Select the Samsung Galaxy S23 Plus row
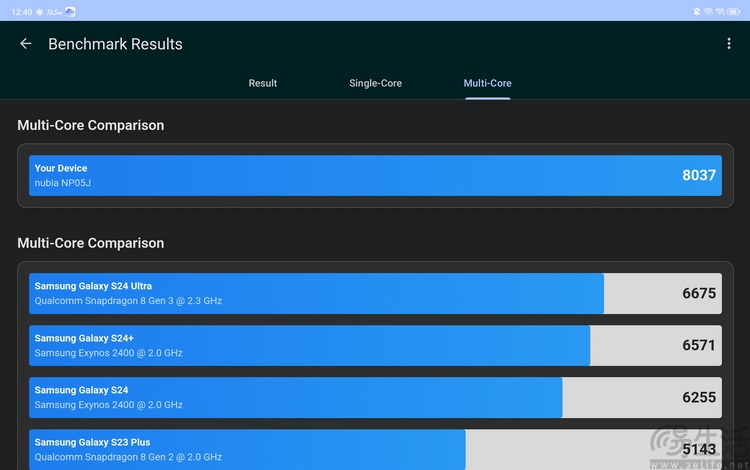The width and height of the screenshot is (750, 470). 375,449
